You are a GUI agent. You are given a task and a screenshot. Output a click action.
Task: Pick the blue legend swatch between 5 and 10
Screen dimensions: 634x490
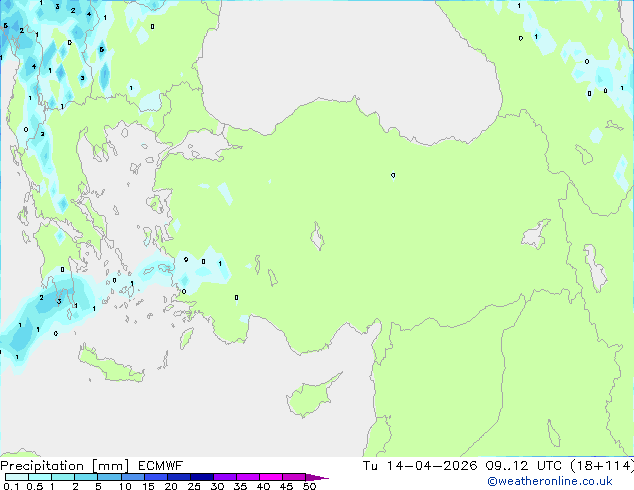coord(110,478)
